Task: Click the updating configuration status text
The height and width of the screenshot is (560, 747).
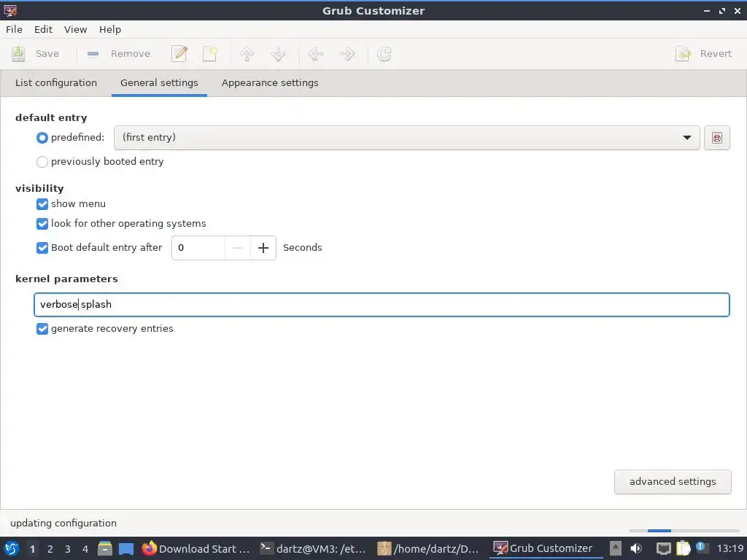Action: 63,523
